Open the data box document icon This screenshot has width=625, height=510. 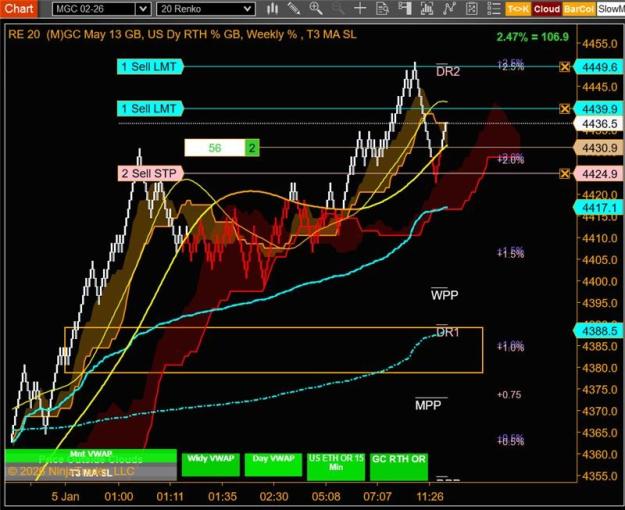pos(382,9)
